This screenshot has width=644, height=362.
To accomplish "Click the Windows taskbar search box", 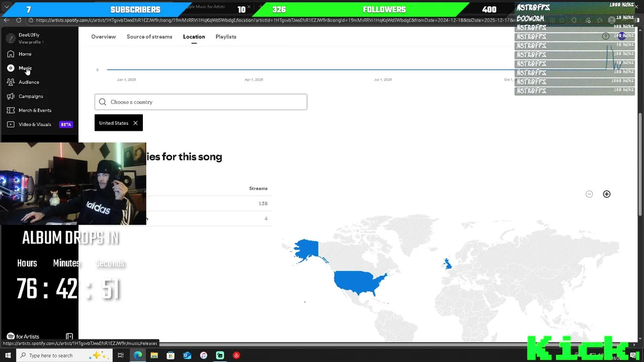I will [64, 355].
